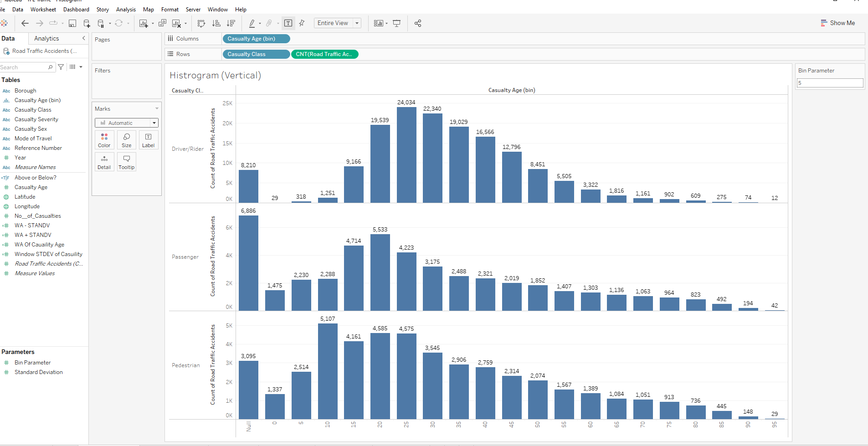Image resolution: width=868 pixels, height=446 pixels.
Task: Sort bars ascending with toolbar icon
Action: click(x=216, y=23)
